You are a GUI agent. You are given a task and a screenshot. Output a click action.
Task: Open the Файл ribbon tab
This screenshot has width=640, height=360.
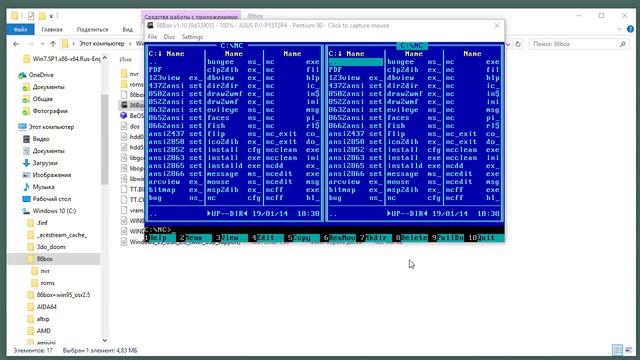tap(20, 29)
